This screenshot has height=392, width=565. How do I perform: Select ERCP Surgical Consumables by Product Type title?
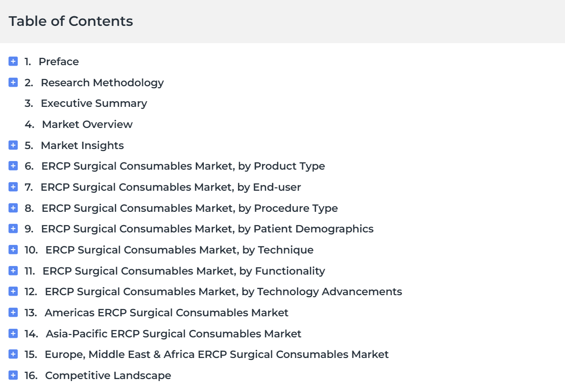click(x=183, y=166)
